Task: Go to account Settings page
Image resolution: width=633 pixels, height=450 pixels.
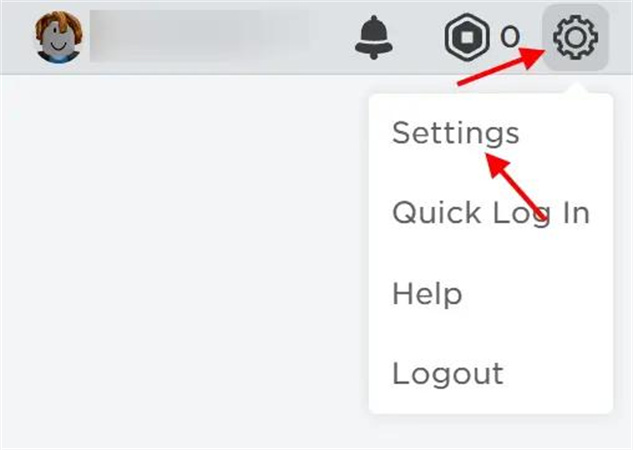Action: 456,133
